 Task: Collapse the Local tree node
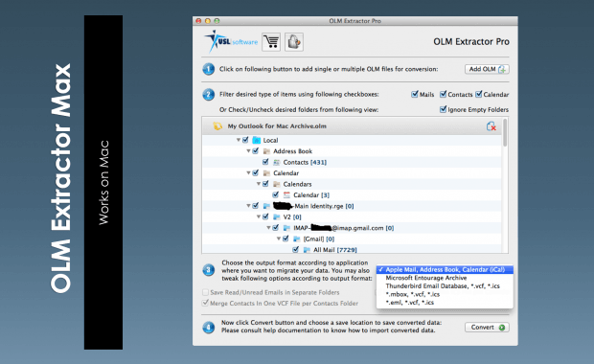click(239, 140)
